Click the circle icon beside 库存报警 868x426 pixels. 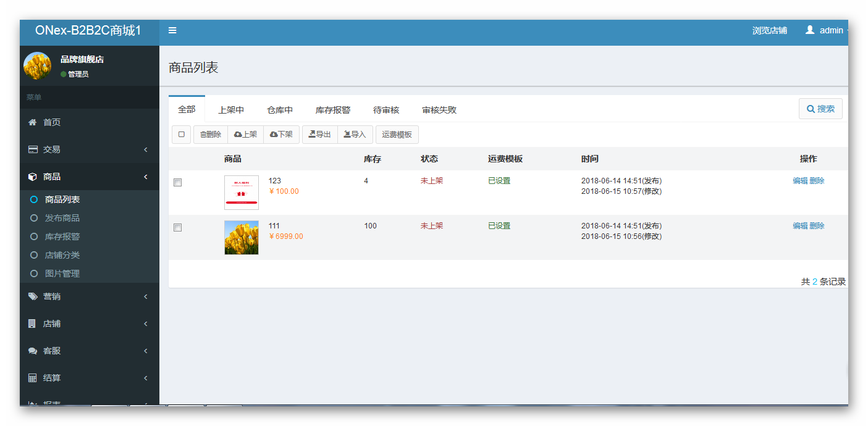tap(34, 236)
